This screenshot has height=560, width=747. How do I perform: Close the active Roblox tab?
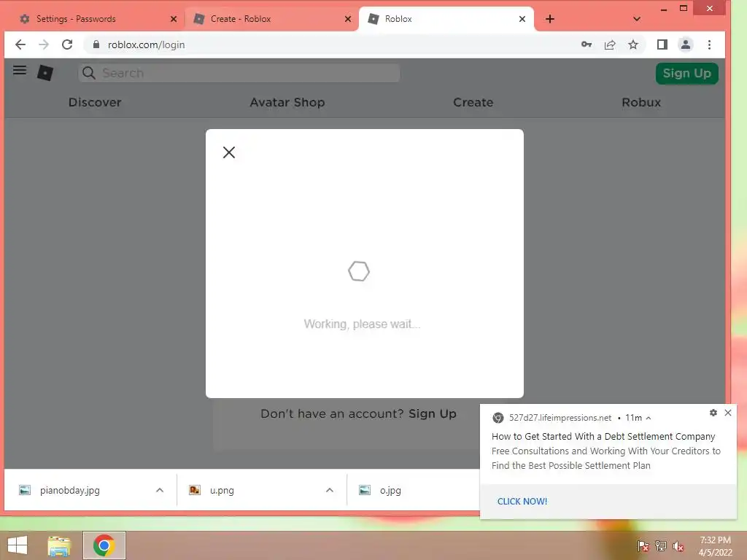tap(522, 19)
